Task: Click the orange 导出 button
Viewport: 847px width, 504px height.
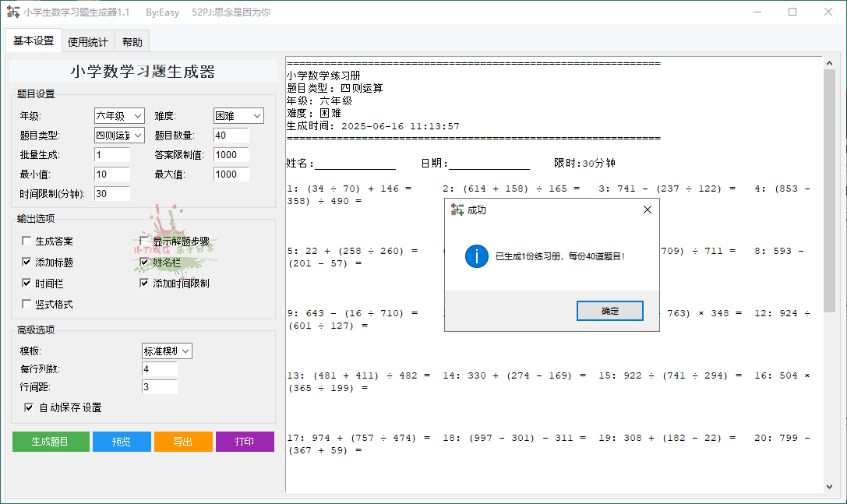Action: click(183, 442)
